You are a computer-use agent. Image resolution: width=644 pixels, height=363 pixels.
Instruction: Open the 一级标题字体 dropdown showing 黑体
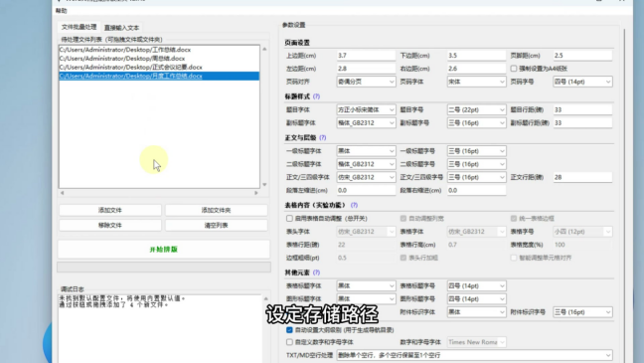[366, 151]
